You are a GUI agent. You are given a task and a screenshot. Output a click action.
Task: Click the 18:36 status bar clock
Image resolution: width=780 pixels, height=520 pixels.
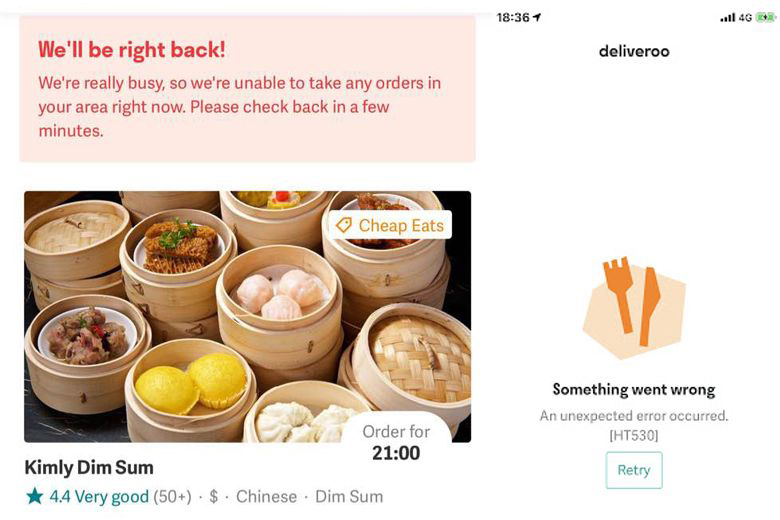pos(513,17)
